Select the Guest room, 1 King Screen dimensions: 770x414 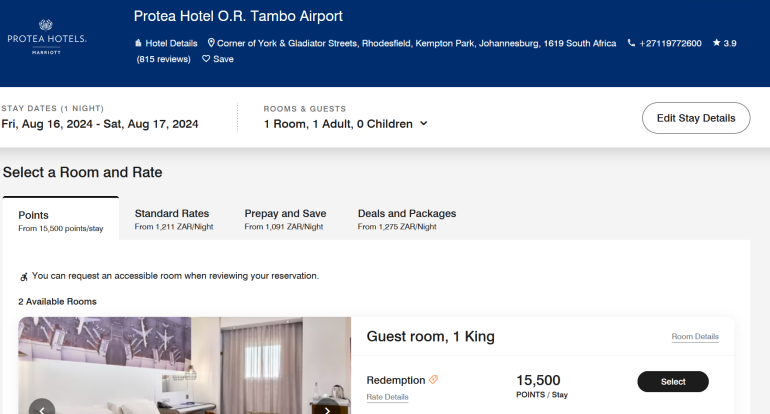pyautogui.click(x=672, y=381)
